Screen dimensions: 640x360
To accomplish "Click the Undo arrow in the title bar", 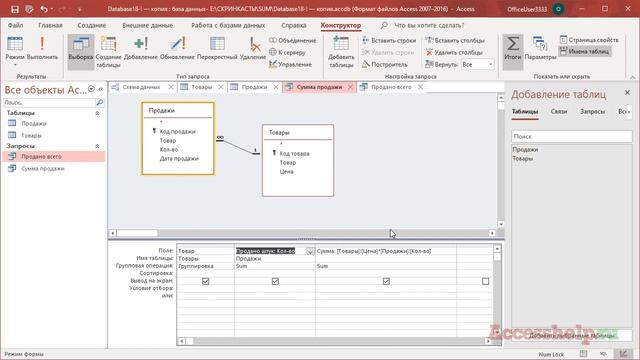I will coord(44,9).
